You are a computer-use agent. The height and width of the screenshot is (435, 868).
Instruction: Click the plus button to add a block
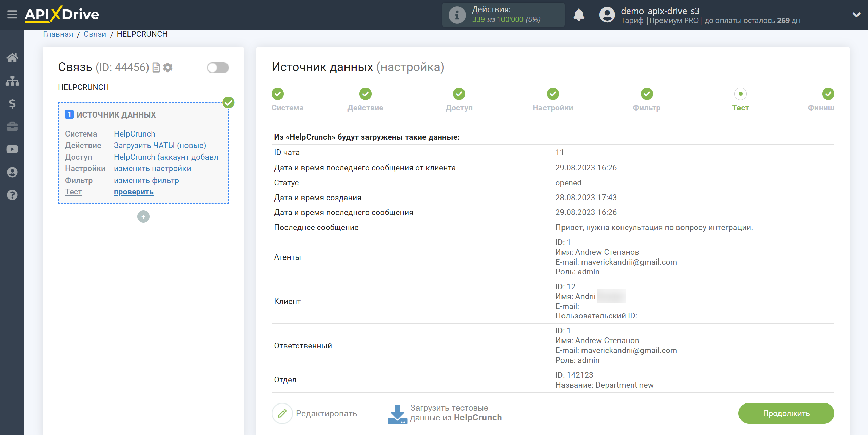click(143, 217)
